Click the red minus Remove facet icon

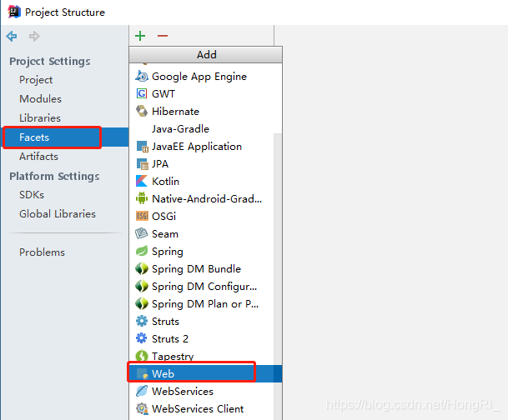click(163, 36)
